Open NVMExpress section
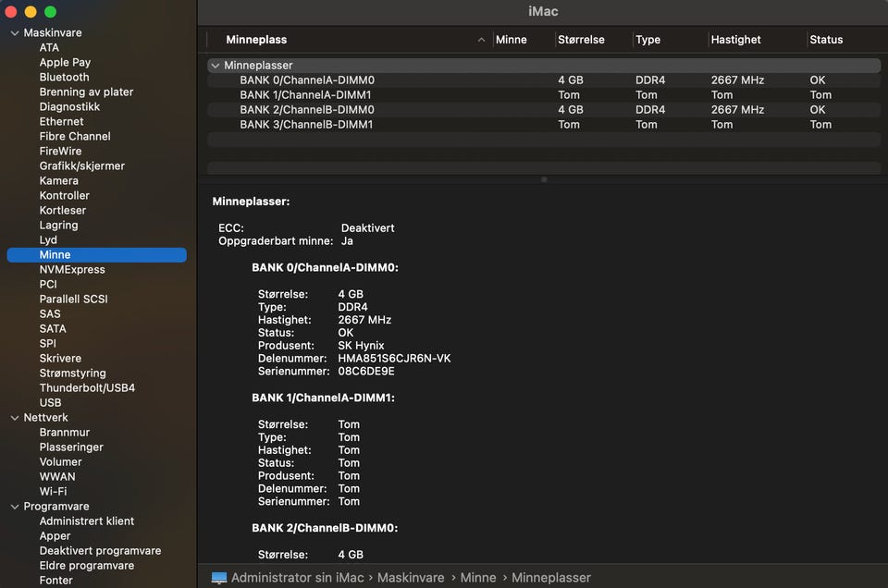Viewport: 888px width, 588px height. pyautogui.click(x=72, y=269)
